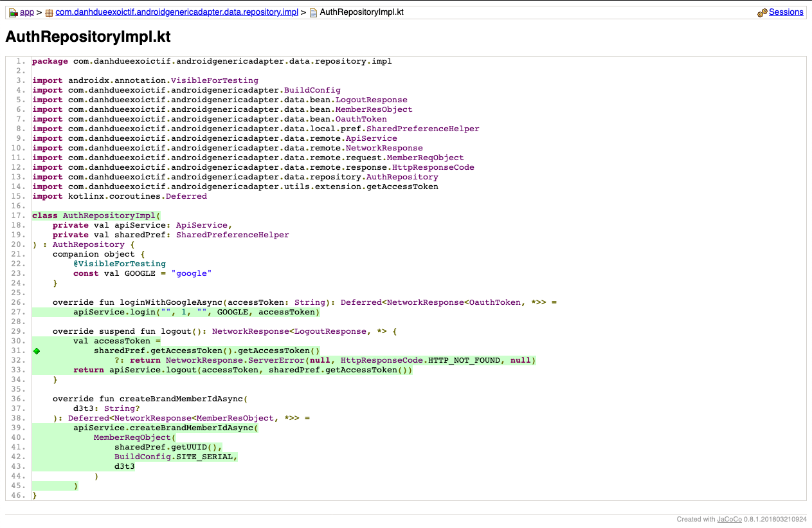
Task: Open the Sessions link
Action: [786, 12]
